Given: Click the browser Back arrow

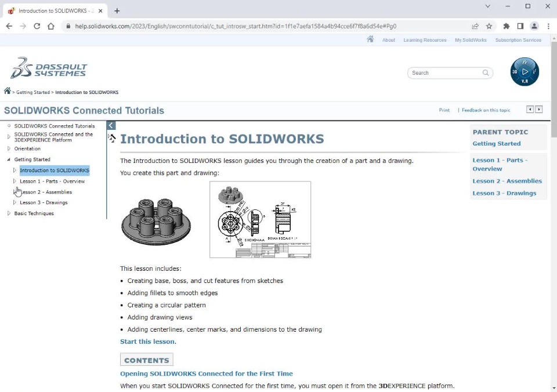Looking at the screenshot, I should pos(9,26).
